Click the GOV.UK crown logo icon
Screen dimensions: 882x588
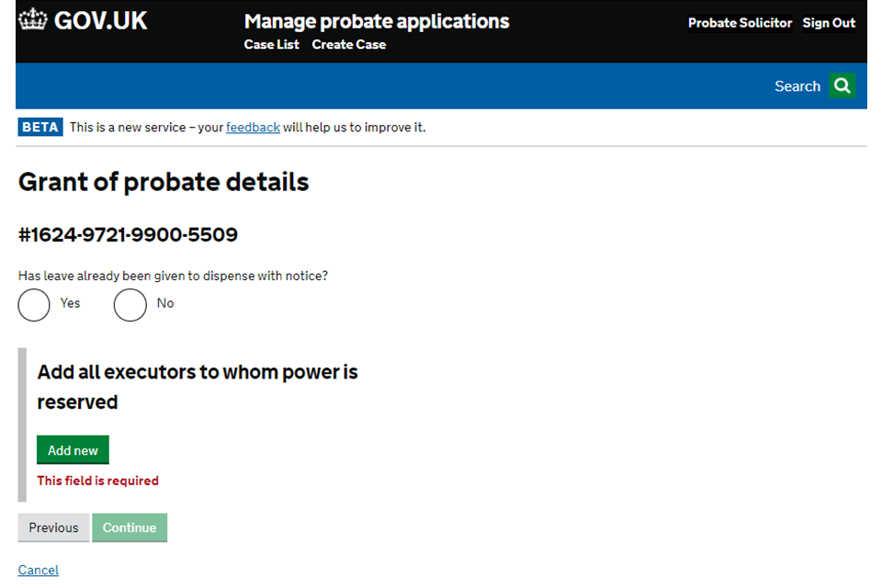point(33,20)
